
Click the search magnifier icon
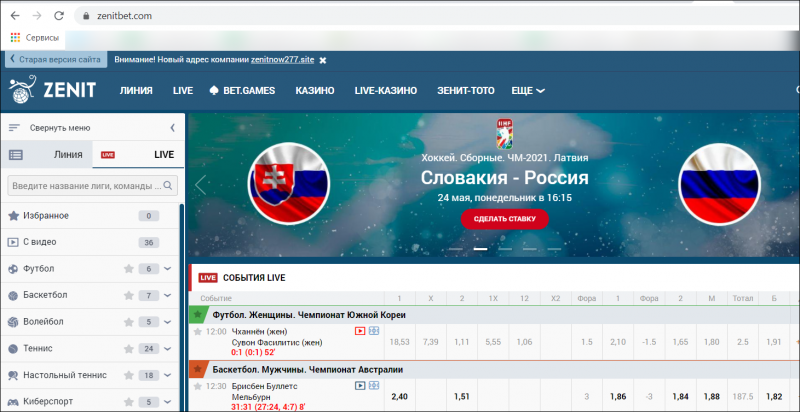(x=168, y=186)
